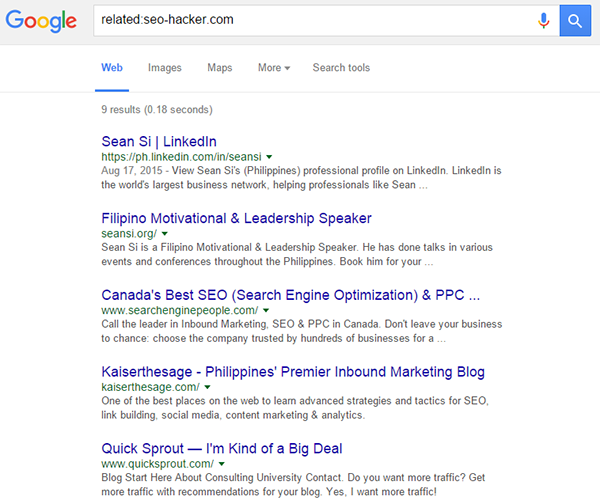Expand the More dropdown menu

(x=273, y=68)
